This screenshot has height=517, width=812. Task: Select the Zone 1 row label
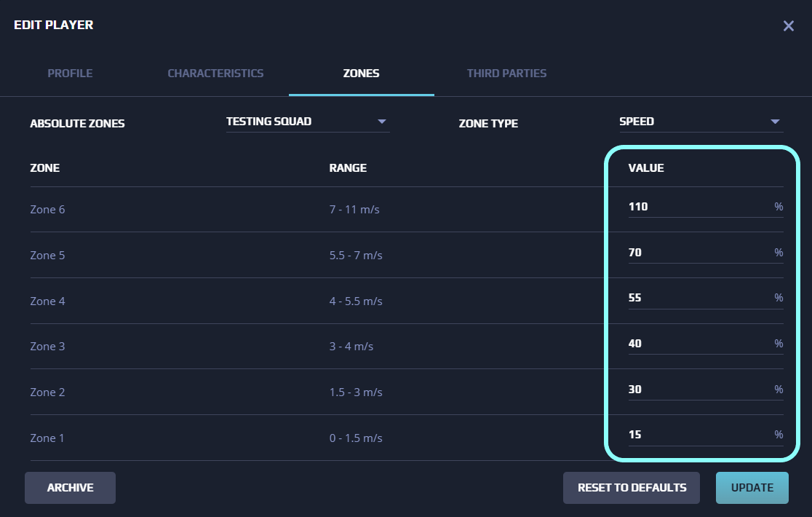47,438
